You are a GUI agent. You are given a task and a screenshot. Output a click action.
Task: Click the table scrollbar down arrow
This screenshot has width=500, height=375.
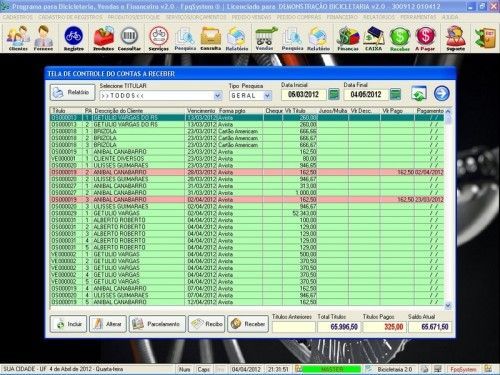click(x=448, y=306)
